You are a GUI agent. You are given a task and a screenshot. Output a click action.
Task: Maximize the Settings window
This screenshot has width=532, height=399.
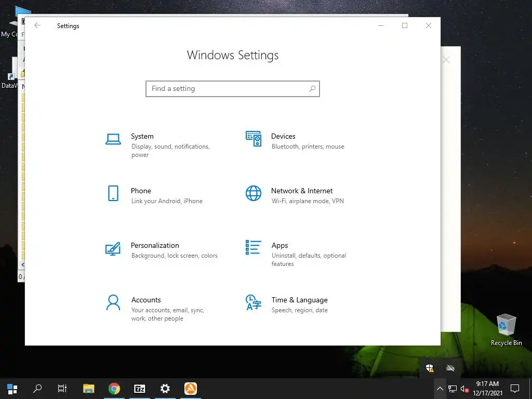(x=405, y=25)
